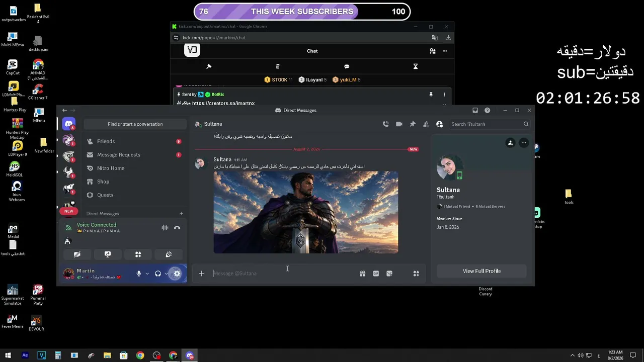Open pinned messages in Discord chat
644x362 pixels.
[413, 124]
